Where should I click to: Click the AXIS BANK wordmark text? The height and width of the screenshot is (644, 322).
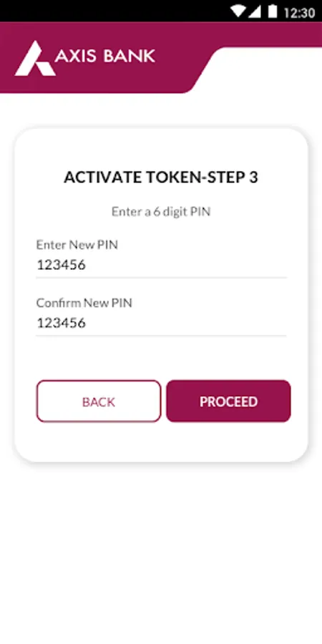105,56
